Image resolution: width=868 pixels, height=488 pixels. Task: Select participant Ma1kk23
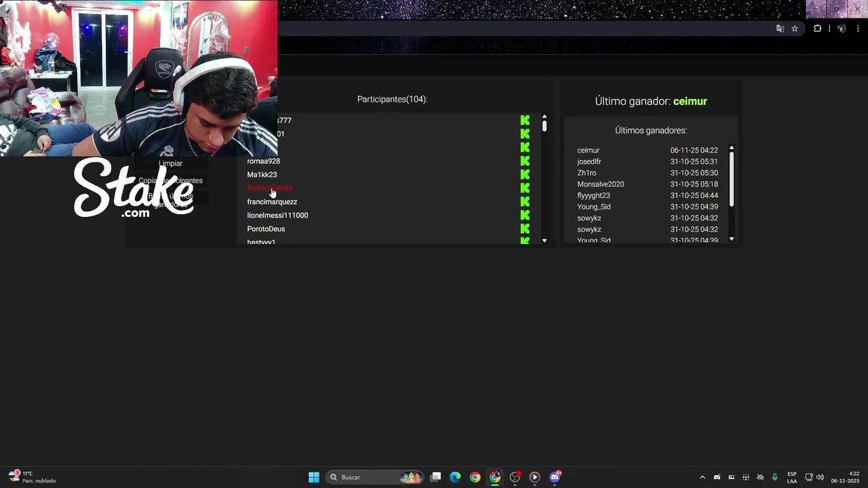262,174
